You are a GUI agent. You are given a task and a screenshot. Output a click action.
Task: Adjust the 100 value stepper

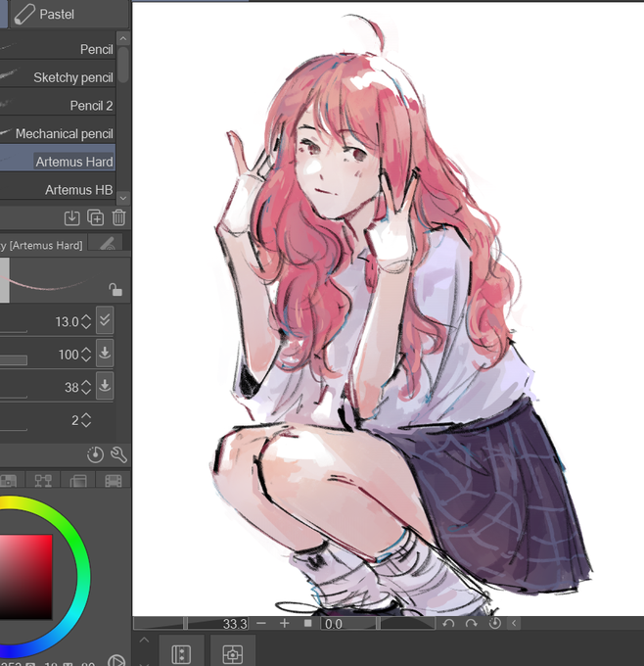coord(86,355)
